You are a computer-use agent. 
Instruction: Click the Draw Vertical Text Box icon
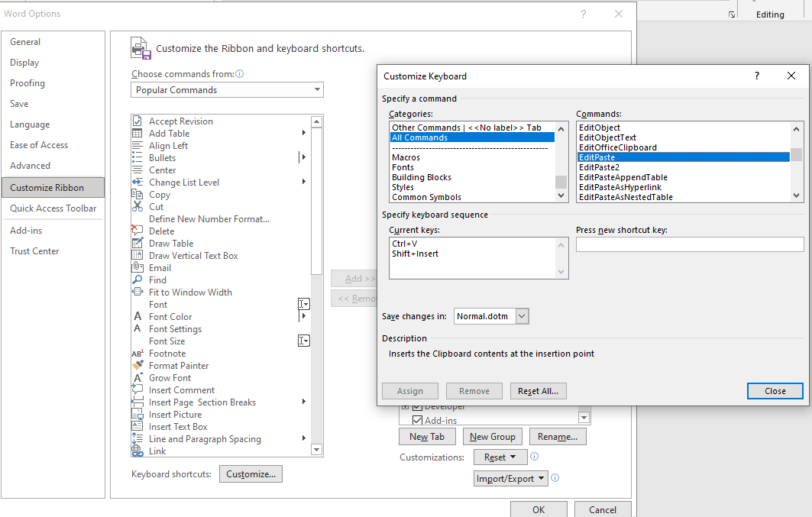(137, 255)
